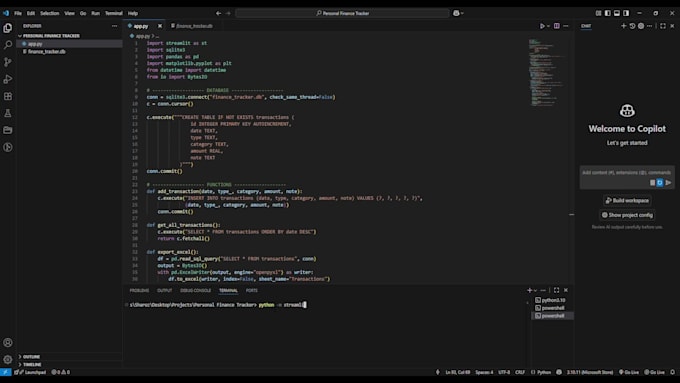680x383 pixels.
Task: Click UTF-8 encoding in status bar
Action: (504, 372)
